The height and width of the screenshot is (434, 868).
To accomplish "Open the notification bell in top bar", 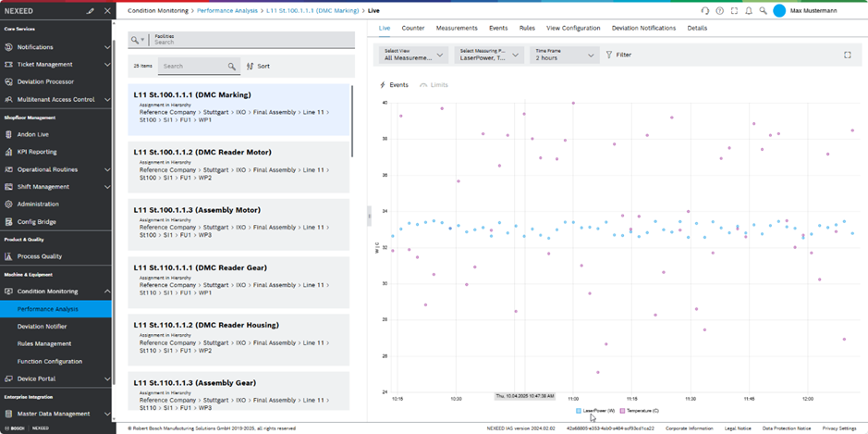I will pos(749,11).
